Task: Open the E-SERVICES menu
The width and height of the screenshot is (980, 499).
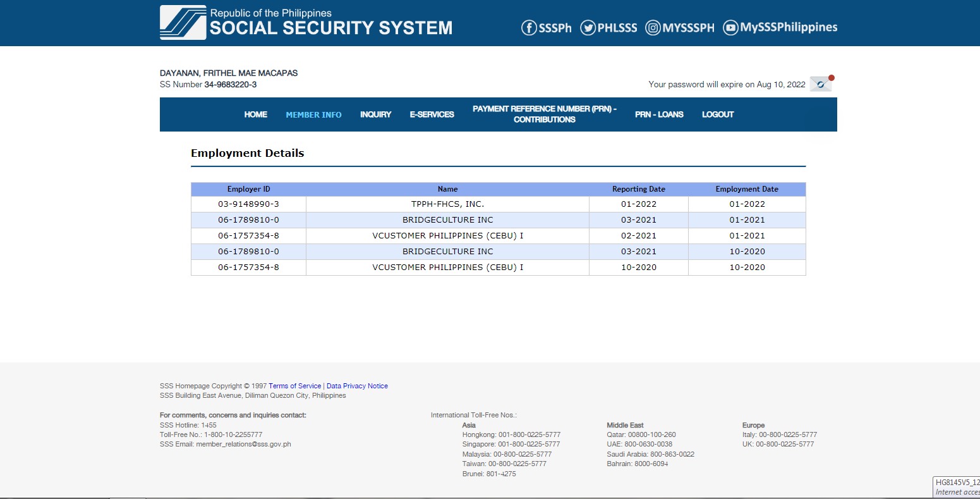Action: click(432, 114)
